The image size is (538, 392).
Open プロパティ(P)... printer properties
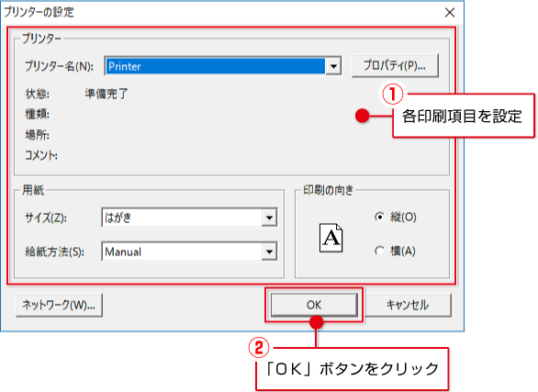point(395,65)
